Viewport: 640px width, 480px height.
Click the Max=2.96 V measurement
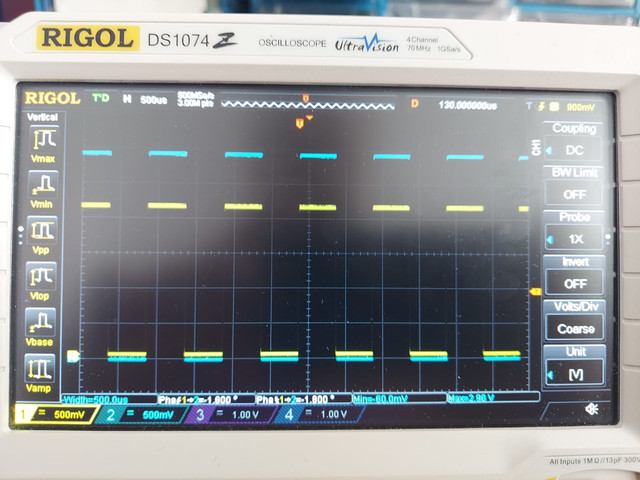493,397
